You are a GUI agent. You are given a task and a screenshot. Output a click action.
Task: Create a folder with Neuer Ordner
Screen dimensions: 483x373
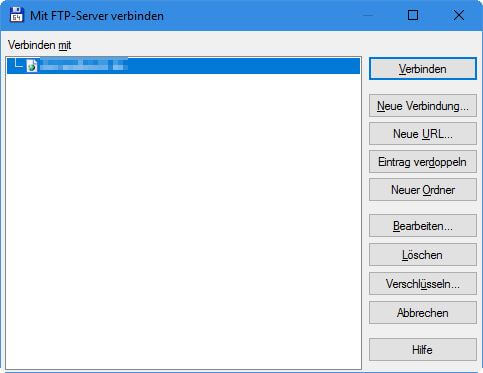tap(423, 190)
